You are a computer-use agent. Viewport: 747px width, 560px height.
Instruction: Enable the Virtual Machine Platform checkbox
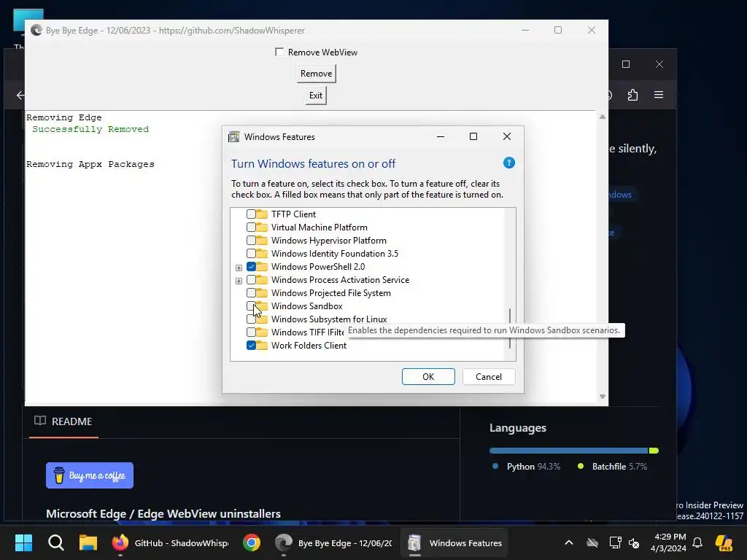[x=251, y=227]
